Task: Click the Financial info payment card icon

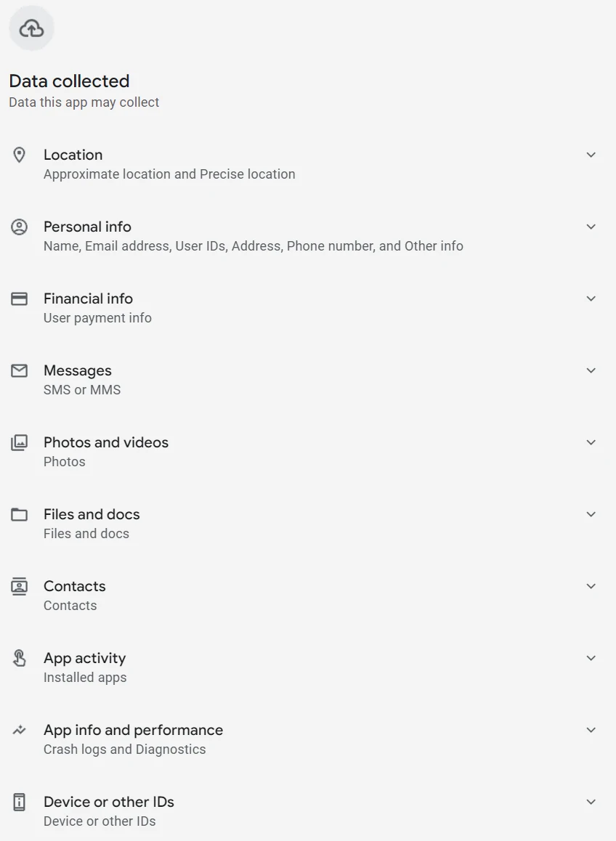Action: coord(19,298)
